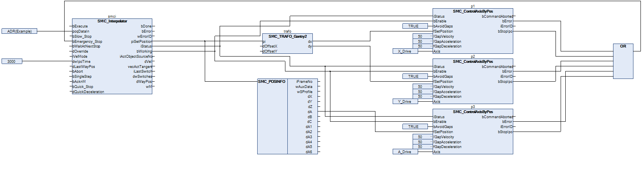
Task: Click bEmergency_Stop pin on SMC_Interpolator
Action: coord(87,41)
